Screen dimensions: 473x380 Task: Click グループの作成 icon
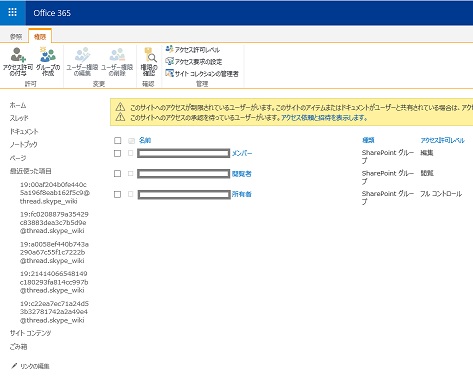coord(48,55)
